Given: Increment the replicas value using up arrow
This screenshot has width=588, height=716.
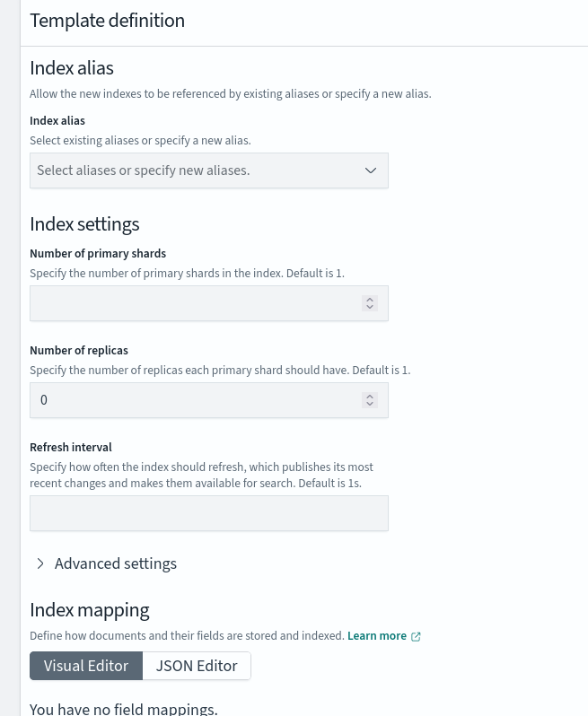Looking at the screenshot, I should [370, 397].
